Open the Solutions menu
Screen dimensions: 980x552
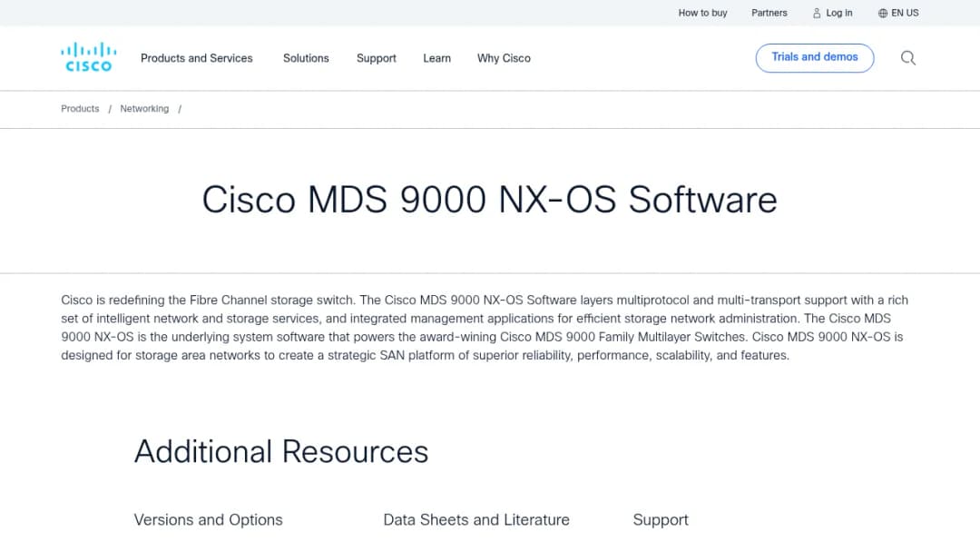306,58
